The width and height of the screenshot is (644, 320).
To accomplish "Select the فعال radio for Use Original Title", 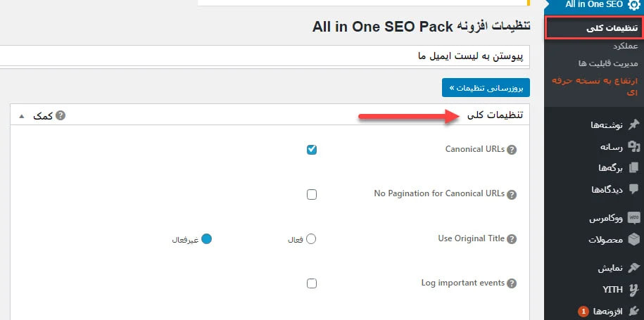I will pyautogui.click(x=311, y=239).
